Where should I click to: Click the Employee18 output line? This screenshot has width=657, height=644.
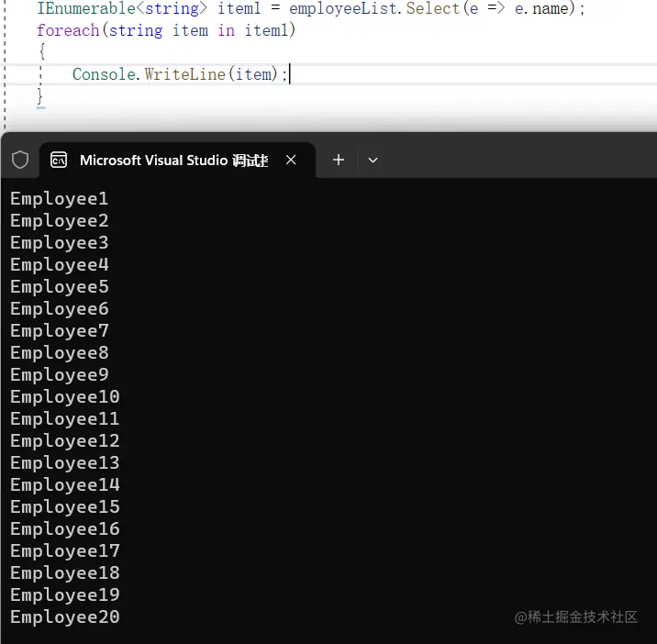(65, 572)
